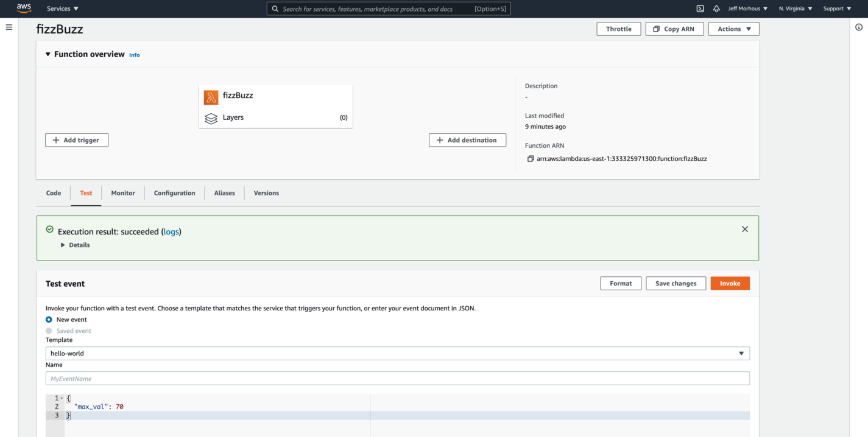Click the Layers stack icon

211,118
